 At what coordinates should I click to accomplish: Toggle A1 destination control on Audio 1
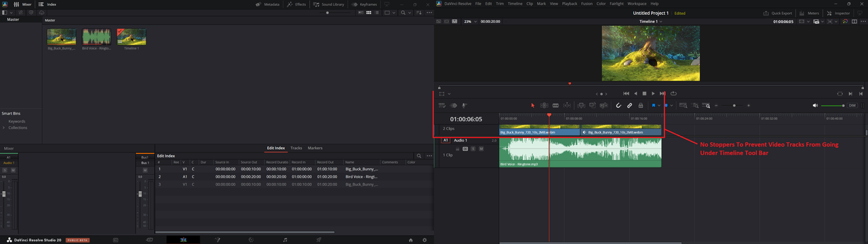[446, 140]
